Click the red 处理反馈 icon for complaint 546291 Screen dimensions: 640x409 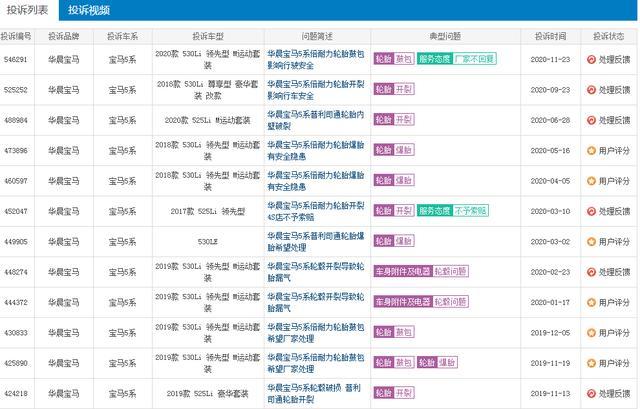coord(591,60)
